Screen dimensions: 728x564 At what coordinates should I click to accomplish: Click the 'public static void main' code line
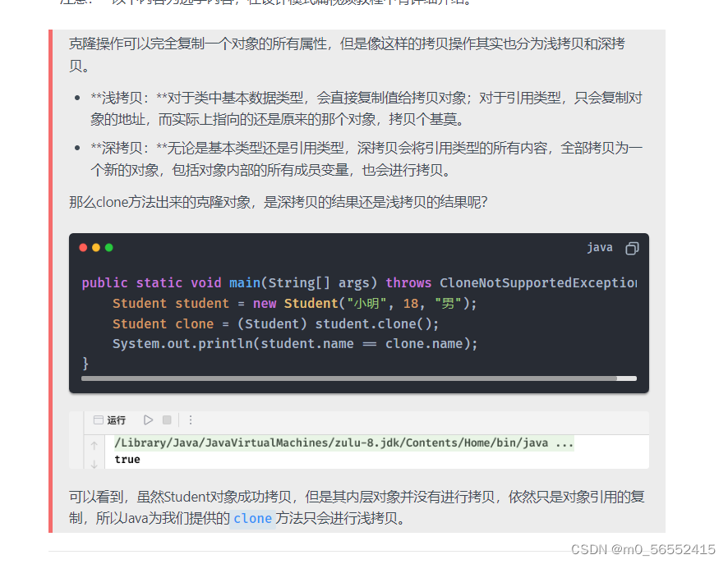pos(359,282)
